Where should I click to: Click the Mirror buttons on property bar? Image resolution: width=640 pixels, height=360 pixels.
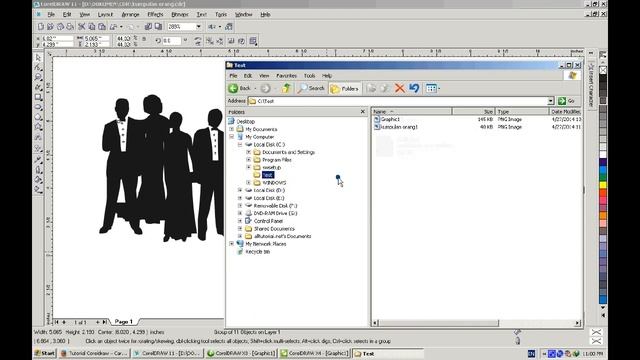[x=198, y=41]
